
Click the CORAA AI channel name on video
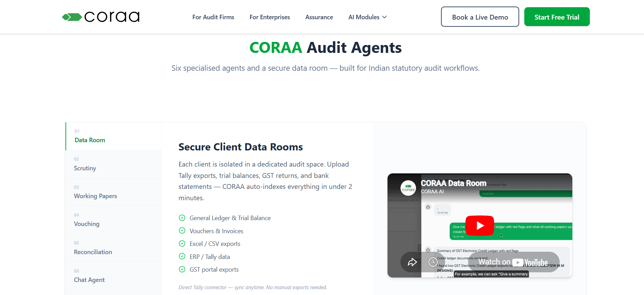432,192
